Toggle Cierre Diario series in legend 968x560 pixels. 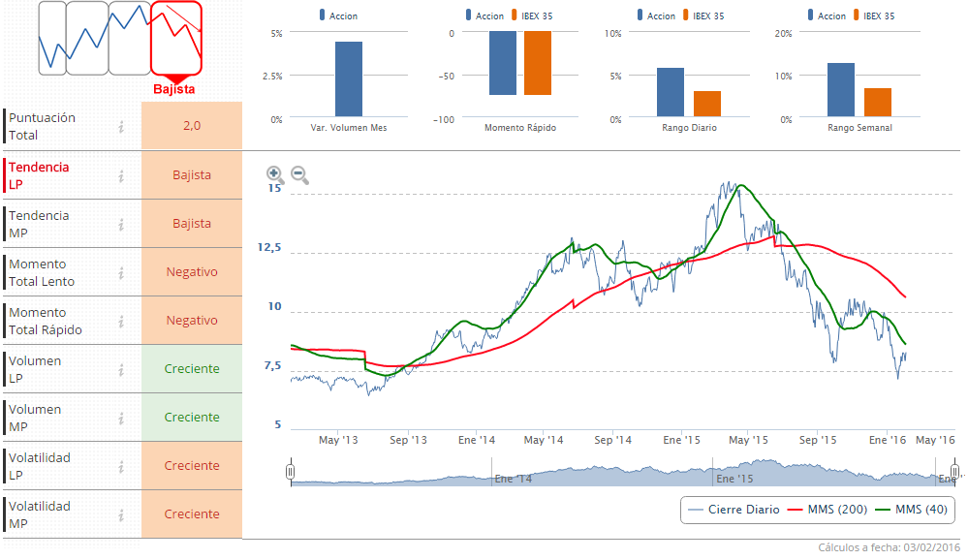point(734,510)
